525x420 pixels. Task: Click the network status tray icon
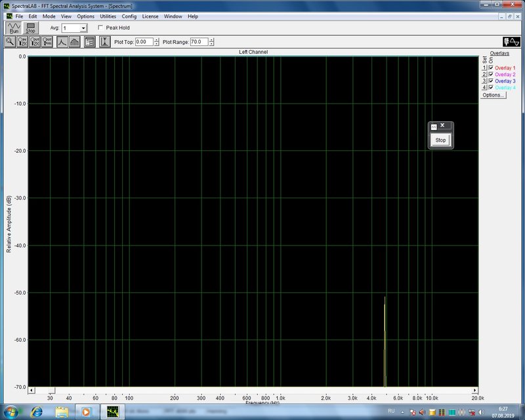click(x=472, y=412)
